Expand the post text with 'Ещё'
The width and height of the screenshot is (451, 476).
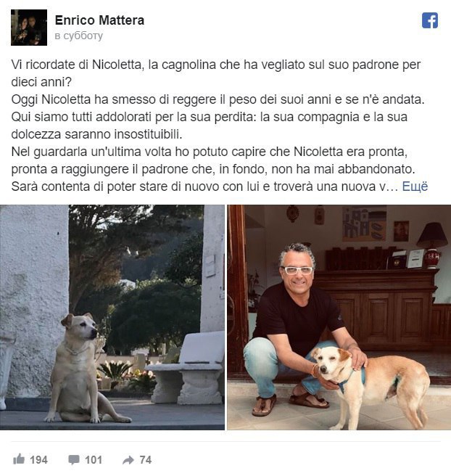(x=415, y=186)
